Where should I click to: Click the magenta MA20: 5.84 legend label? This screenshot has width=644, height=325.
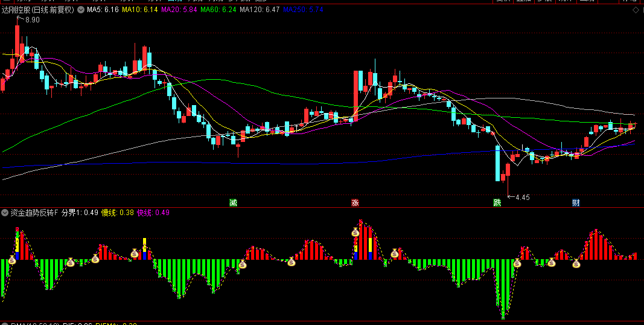(x=179, y=10)
